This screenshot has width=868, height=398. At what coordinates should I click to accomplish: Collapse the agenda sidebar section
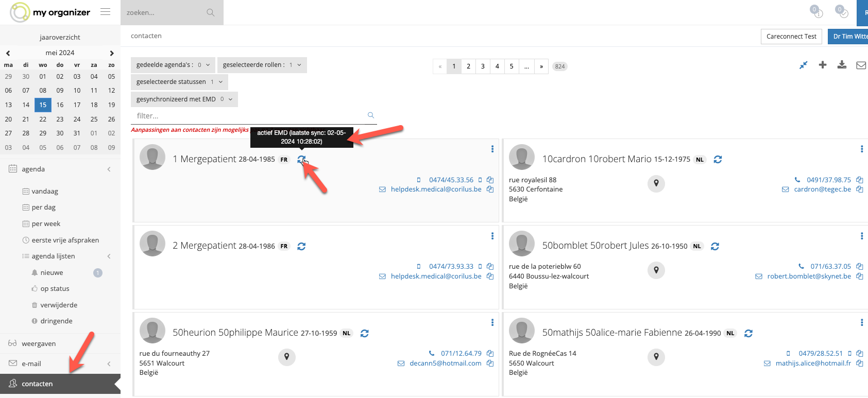(x=109, y=169)
